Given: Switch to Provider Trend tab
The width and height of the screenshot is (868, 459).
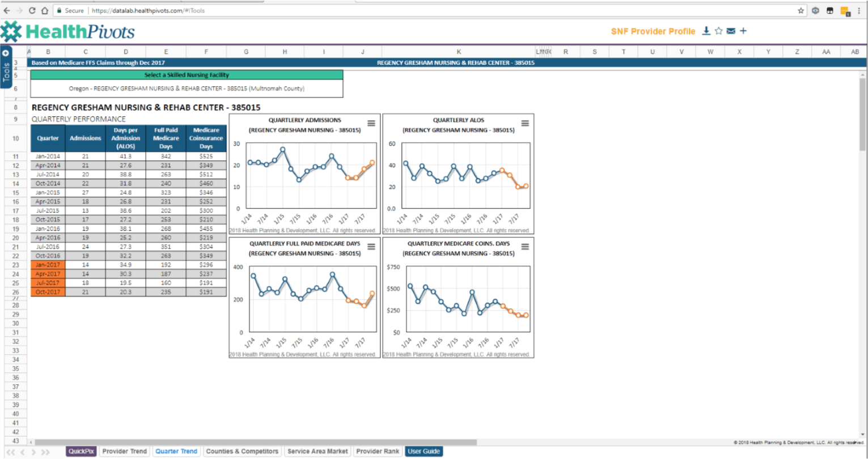Looking at the screenshot, I should (x=124, y=452).
